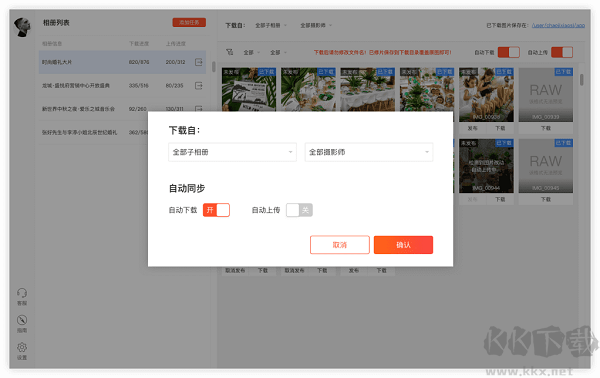Click 下载 under the IMG_00945 RAW tile
The height and width of the screenshot is (378, 600).
pyautogui.click(x=546, y=199)
